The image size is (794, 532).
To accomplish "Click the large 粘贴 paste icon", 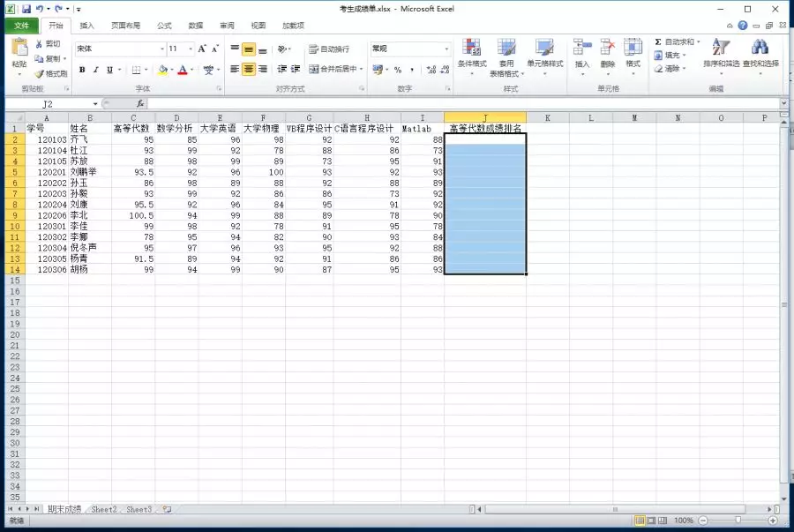I will click(19, 48).
